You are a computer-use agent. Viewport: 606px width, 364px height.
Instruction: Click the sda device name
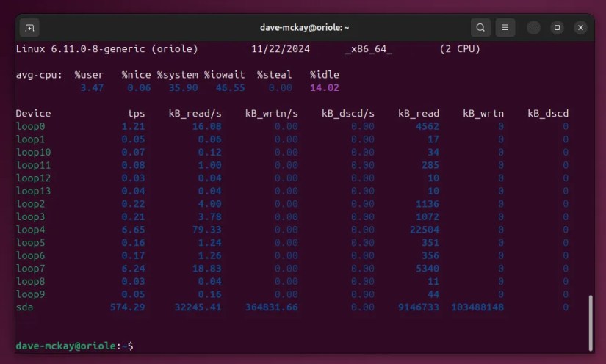click(x=24, y=307)
